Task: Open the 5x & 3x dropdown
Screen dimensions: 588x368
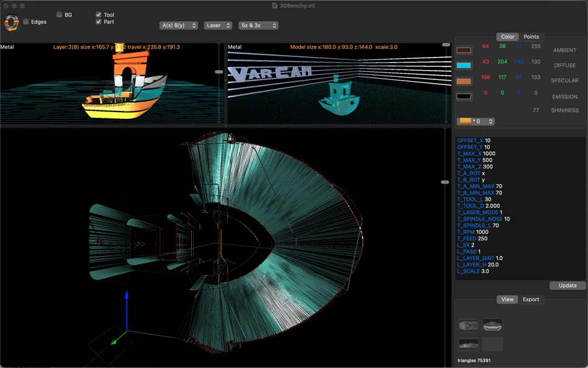Action: 258,25
